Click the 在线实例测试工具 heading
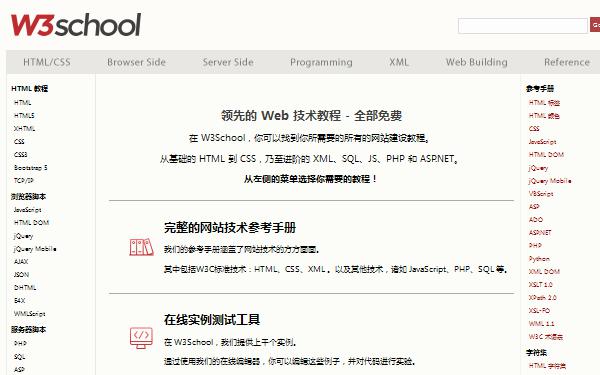Screen dimensions: 600x375 click(x=212, y=320)
